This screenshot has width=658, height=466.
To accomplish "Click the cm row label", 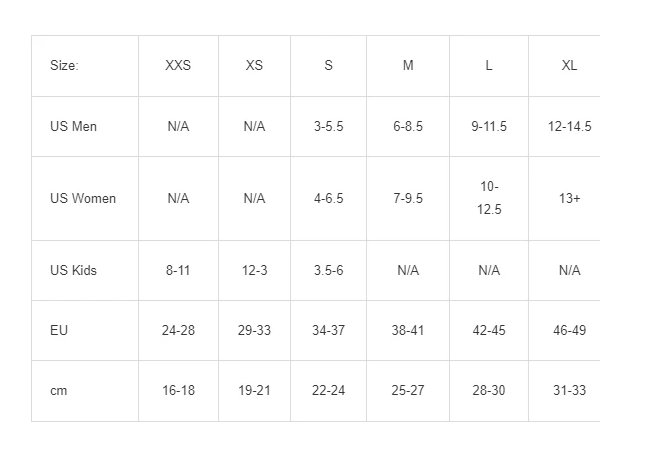I will (58, 391).
